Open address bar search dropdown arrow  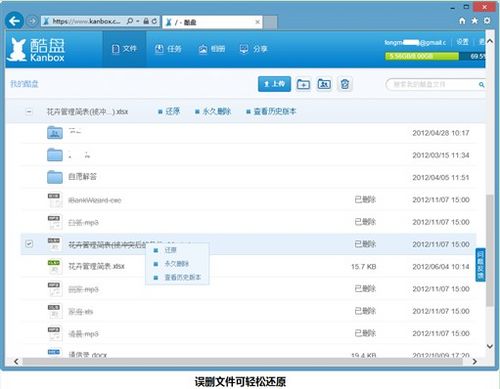138,21
